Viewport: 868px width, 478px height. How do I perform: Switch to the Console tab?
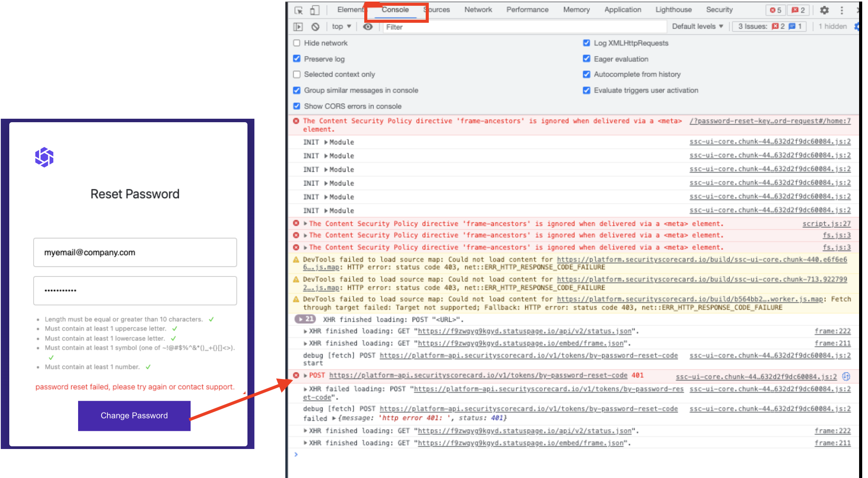395,10
